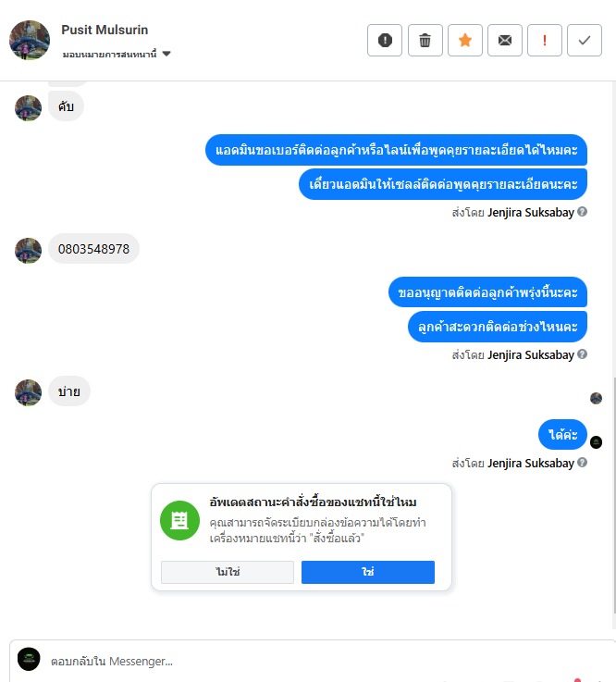Click the ใช่ blue confirm button
The image size is (616, 682).
368,572
